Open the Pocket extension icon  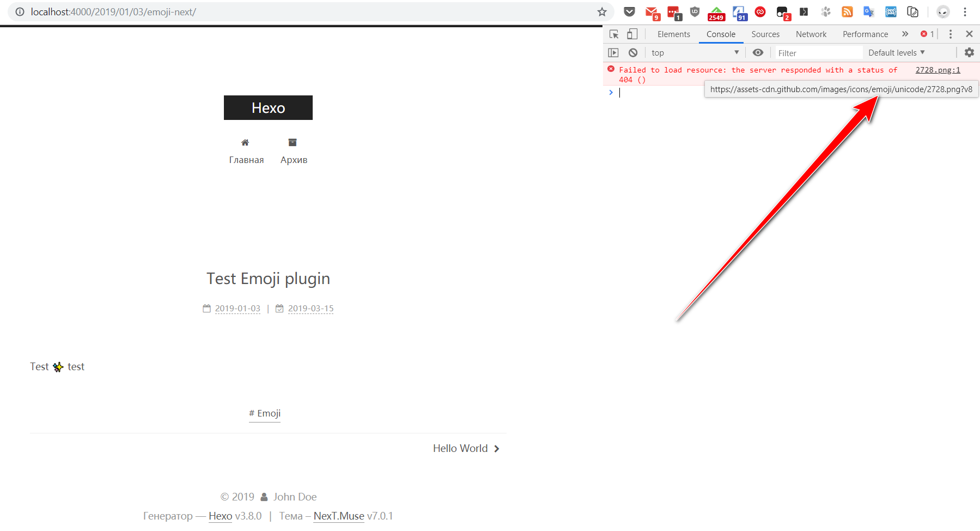point(630,11)
